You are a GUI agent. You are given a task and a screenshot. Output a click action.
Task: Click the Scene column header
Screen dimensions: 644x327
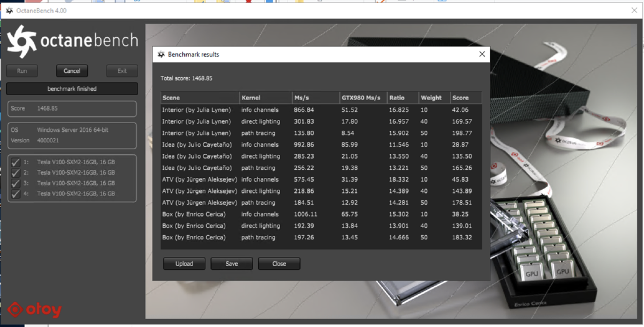[x=171, y=98]
